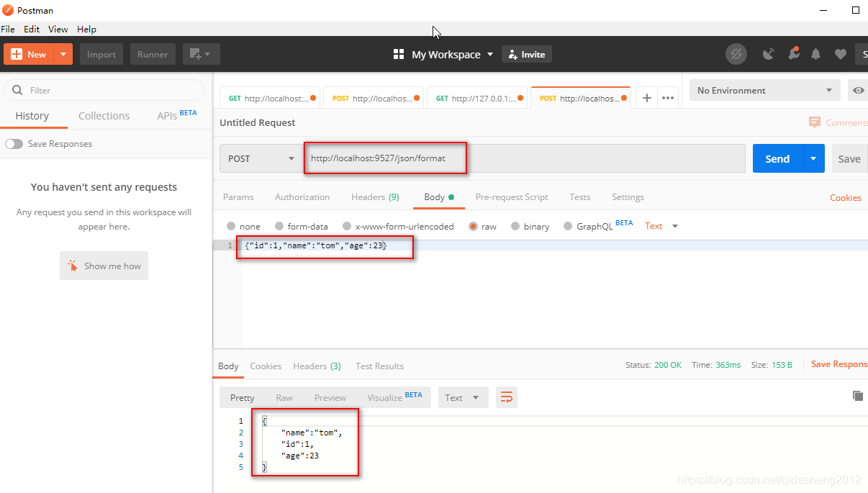Click the orange New button
868x493 pixels.
29,54
